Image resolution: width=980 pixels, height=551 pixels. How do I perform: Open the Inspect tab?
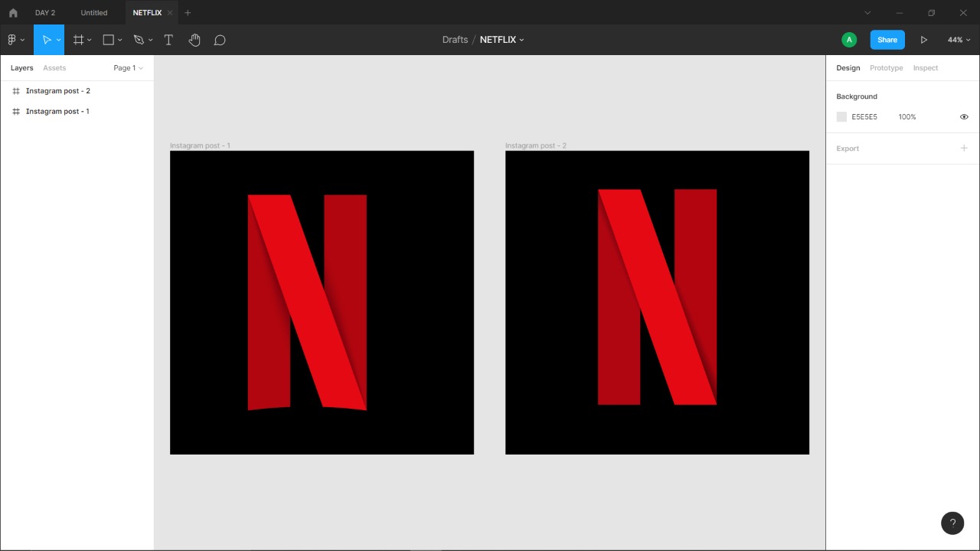click(x=925, y=68)
